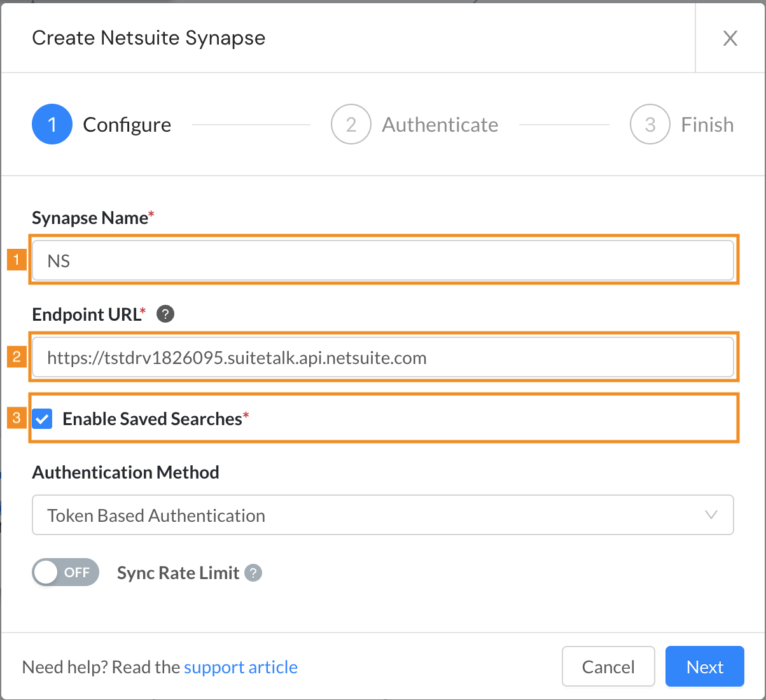The height and width of the screenshot is (700, 766).
Task: Click the Next button
Action: coord(705,666)
